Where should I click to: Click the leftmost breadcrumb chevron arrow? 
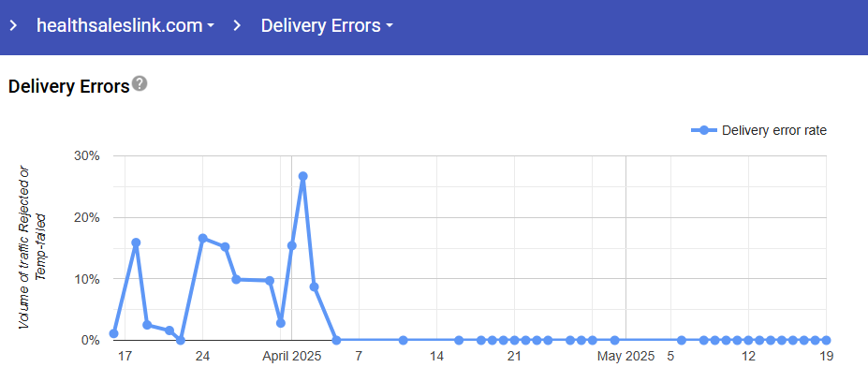tap(13, 25)
